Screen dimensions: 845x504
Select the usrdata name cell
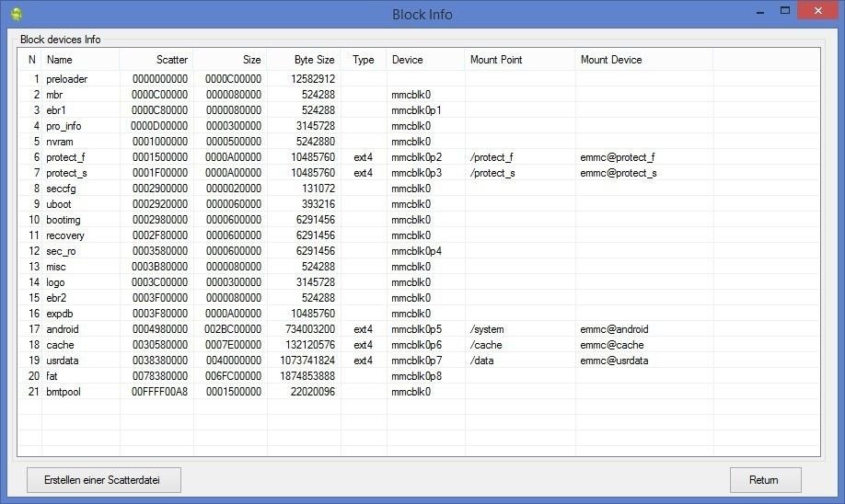tap(63, 361)
